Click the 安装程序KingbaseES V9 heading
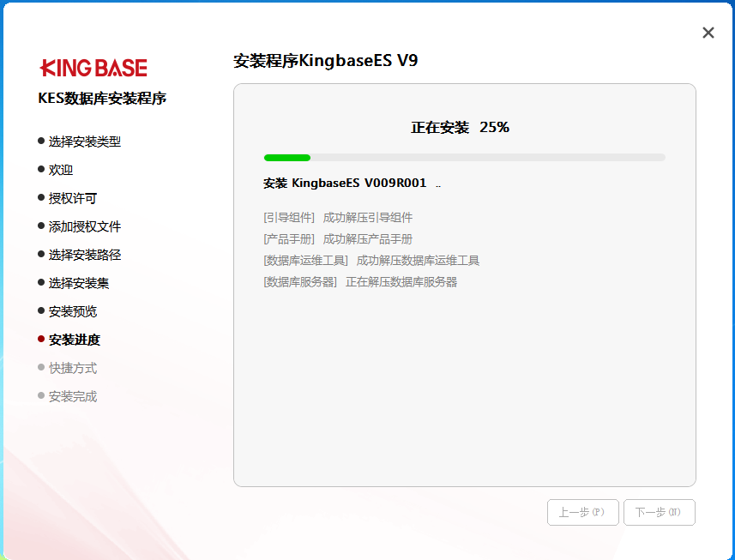This screenshot has width=735, height=560. (x=325, y=61)
